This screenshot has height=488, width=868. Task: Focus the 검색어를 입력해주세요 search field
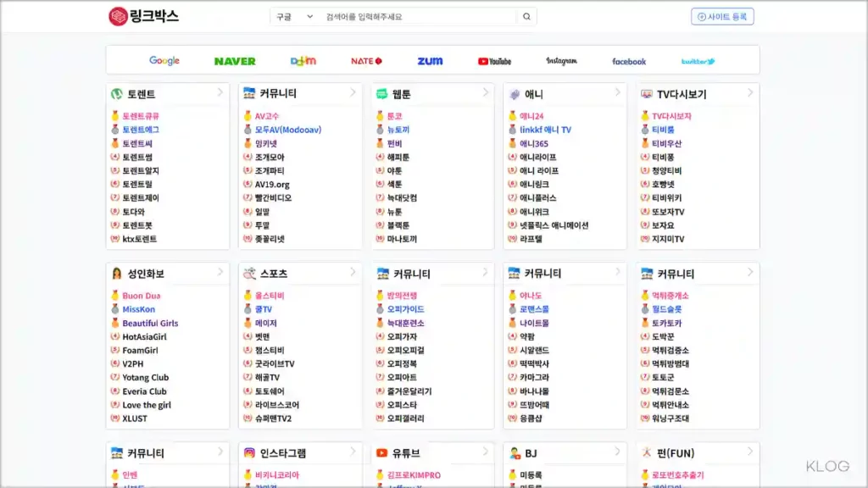pos(420,17)
